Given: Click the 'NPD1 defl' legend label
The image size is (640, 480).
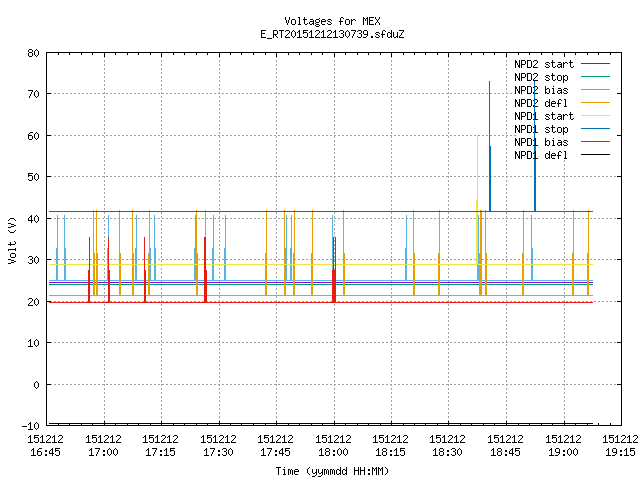Looking at the screenshot, I should coord(541,156).
